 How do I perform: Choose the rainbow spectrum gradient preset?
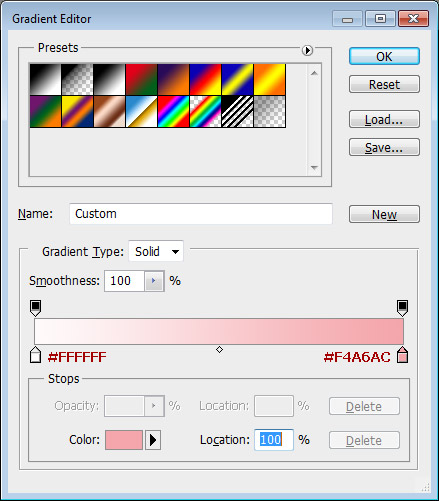click(173, 111)
